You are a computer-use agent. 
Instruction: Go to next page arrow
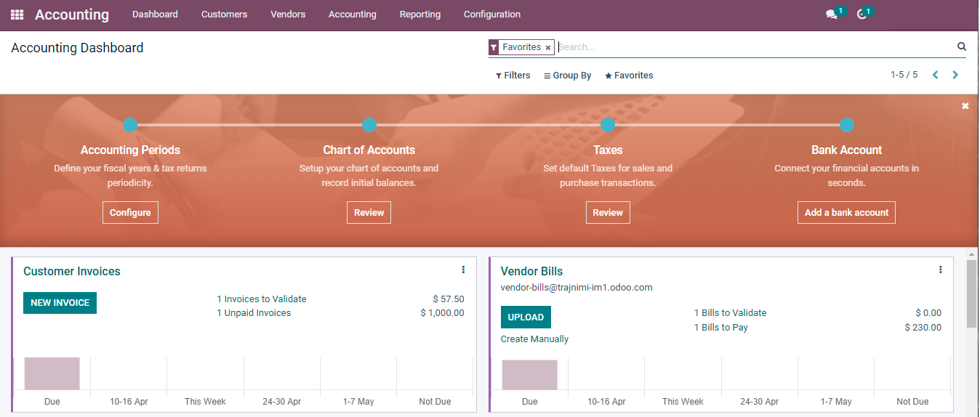[955, 75]
